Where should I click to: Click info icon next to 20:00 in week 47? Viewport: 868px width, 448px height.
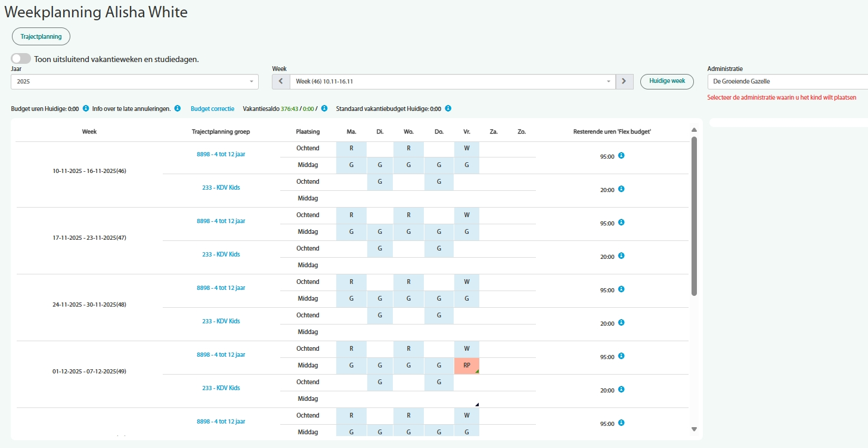tap(621, 256)
